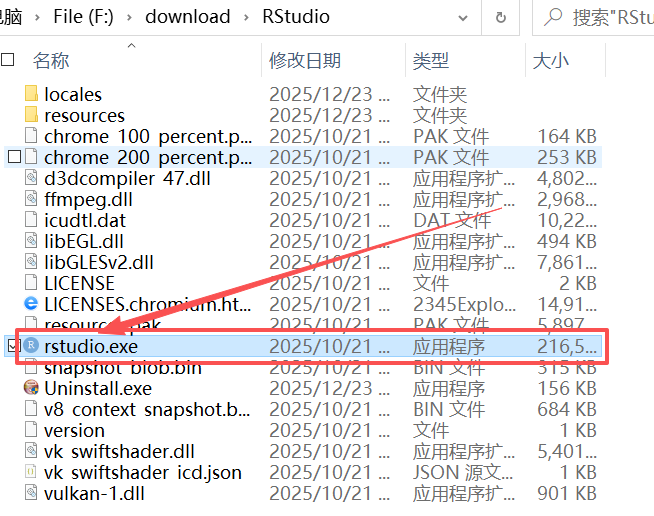Select the v8_context_snapshot.bin file icon
The height and width of the screenshot is (516, 654).
click(x=31, y=408)
